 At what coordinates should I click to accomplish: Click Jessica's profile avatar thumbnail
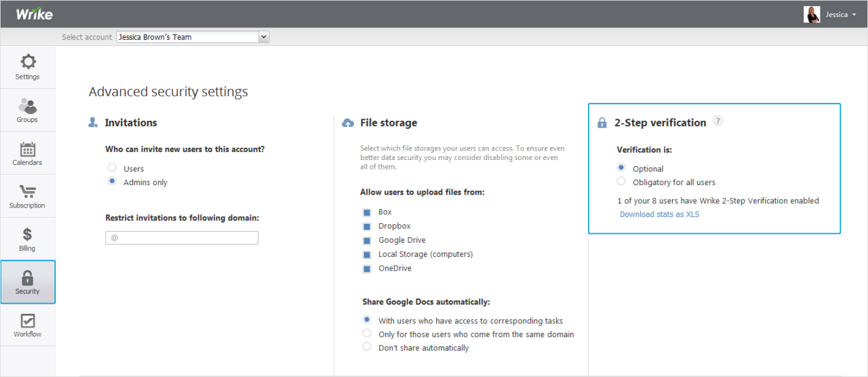click(812, 14)
